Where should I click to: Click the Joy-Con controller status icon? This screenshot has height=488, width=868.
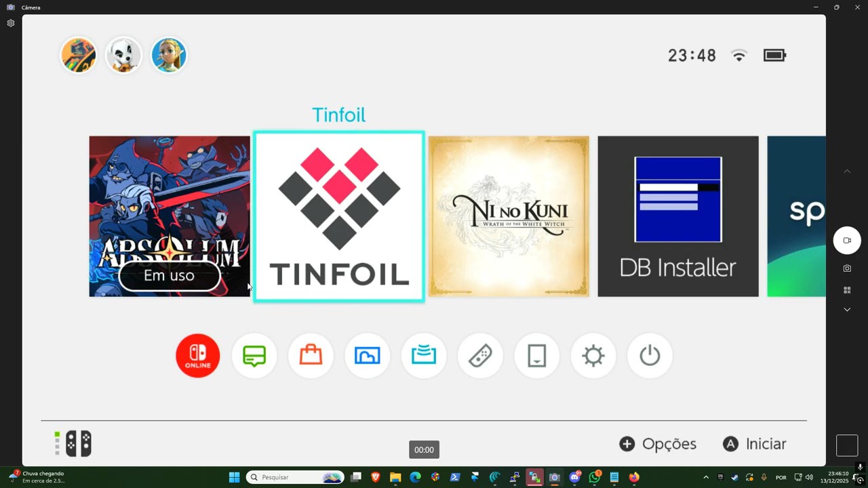pos(73,444)
